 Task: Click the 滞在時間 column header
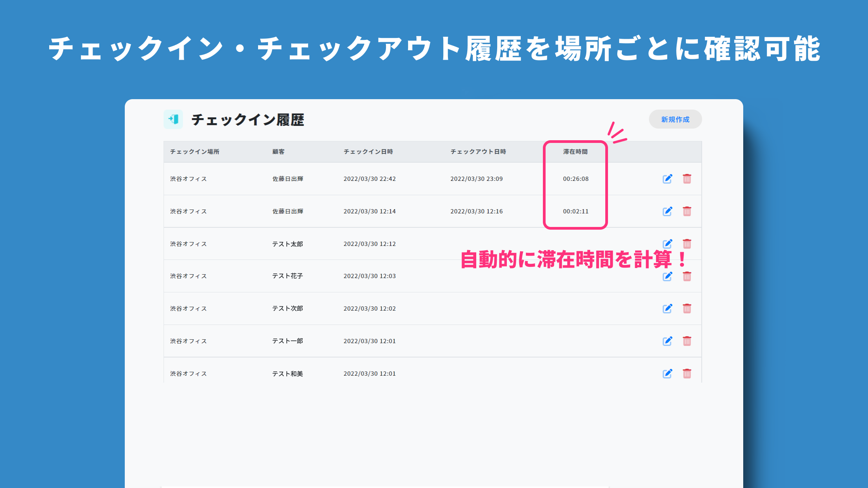[575, 152]
